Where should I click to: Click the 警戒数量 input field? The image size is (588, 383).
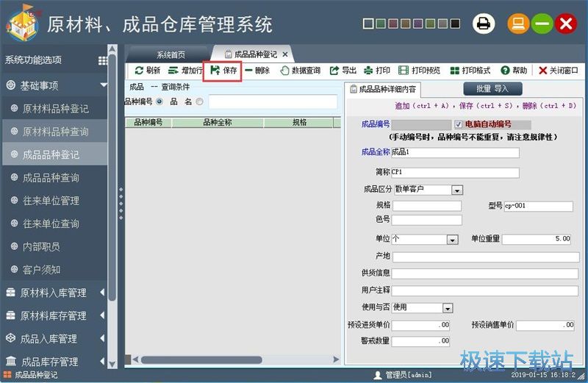click(420, 341)
